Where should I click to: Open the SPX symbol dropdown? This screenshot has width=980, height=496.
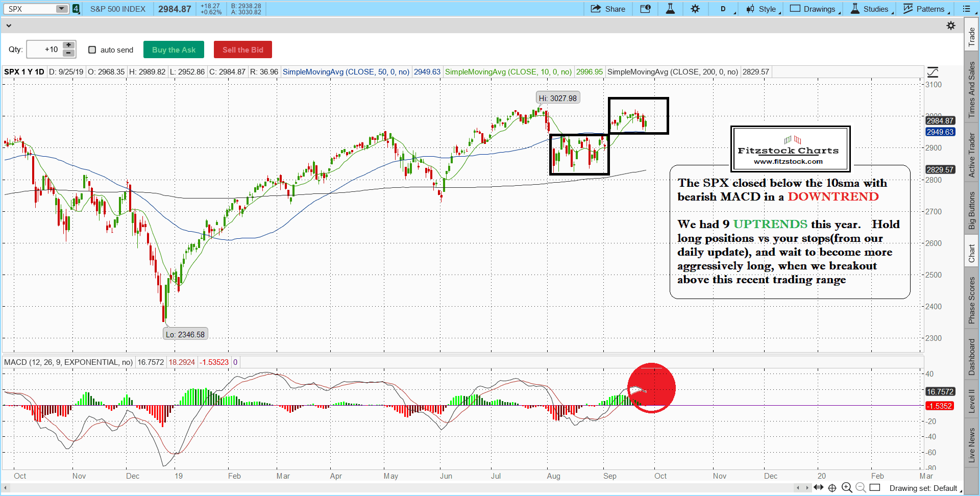(61, 9)
